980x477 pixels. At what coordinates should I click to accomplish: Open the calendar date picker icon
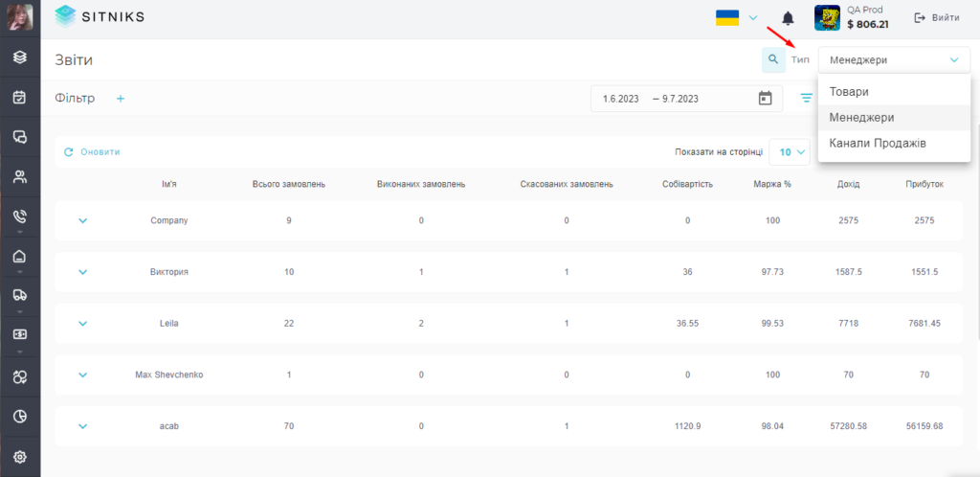pyautogui.click(x=765, y=98)
